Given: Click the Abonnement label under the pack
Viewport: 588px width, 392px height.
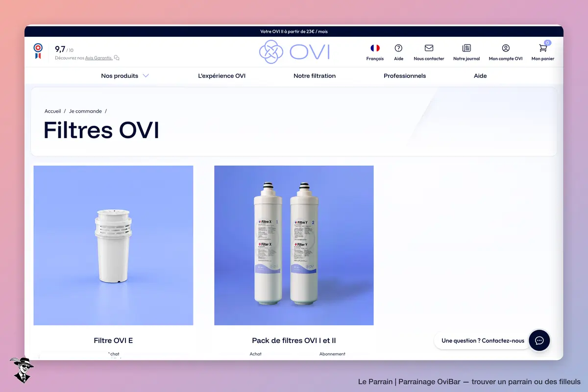Looking at the screenshot, I should point(332,354).
